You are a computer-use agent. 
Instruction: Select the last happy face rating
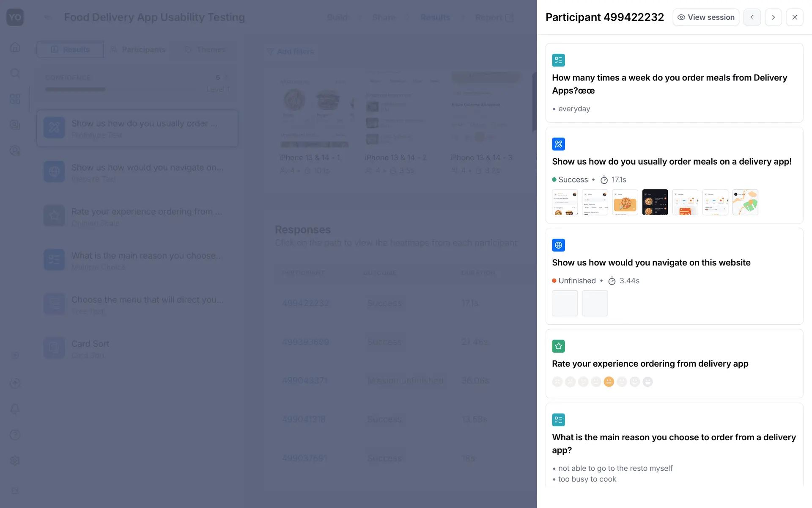click(647, 382)
